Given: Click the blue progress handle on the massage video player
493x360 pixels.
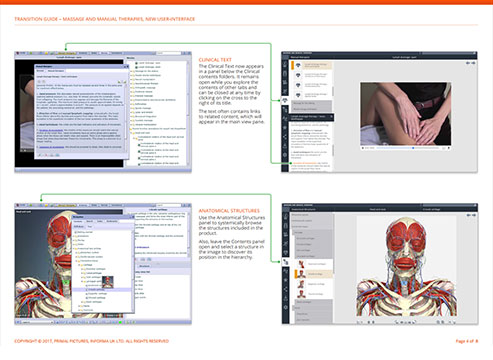Looking at the screenshot, I should click(x=413, y=148).
